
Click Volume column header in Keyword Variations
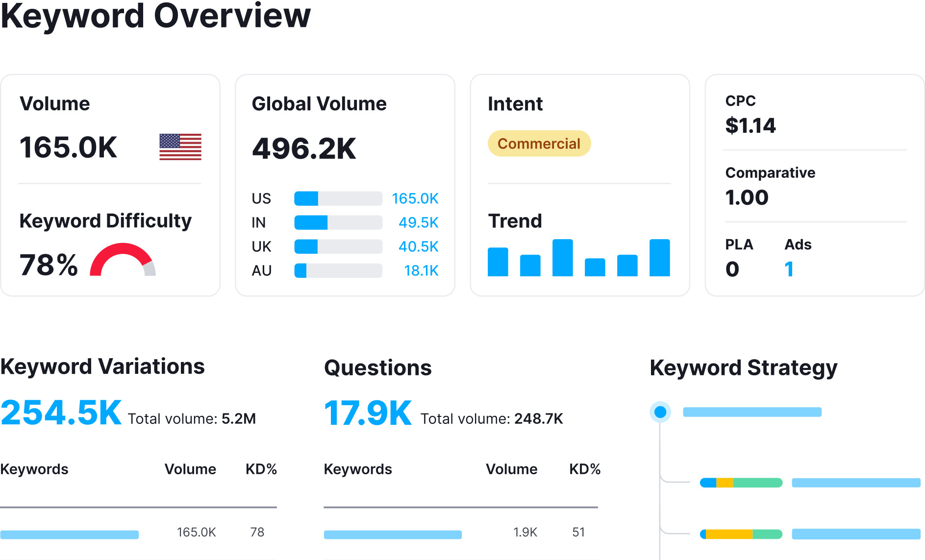coord(190,469)
